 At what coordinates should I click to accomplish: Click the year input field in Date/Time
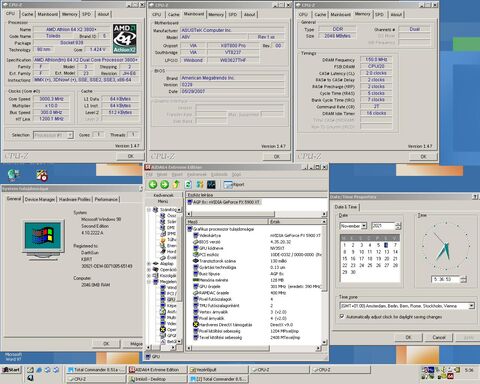[383, 226]
